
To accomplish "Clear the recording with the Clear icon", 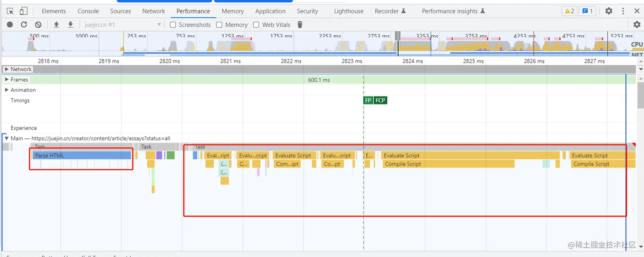I will [x=38, y=25].
